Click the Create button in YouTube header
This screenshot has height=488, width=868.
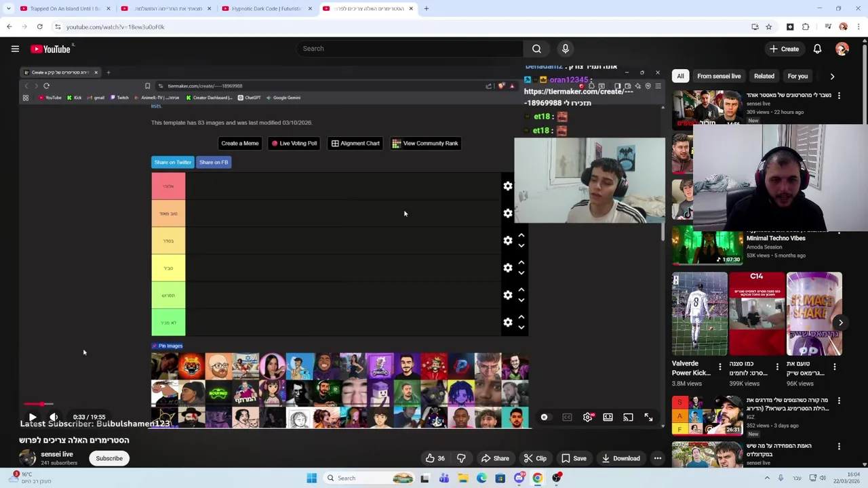(784, 49)
